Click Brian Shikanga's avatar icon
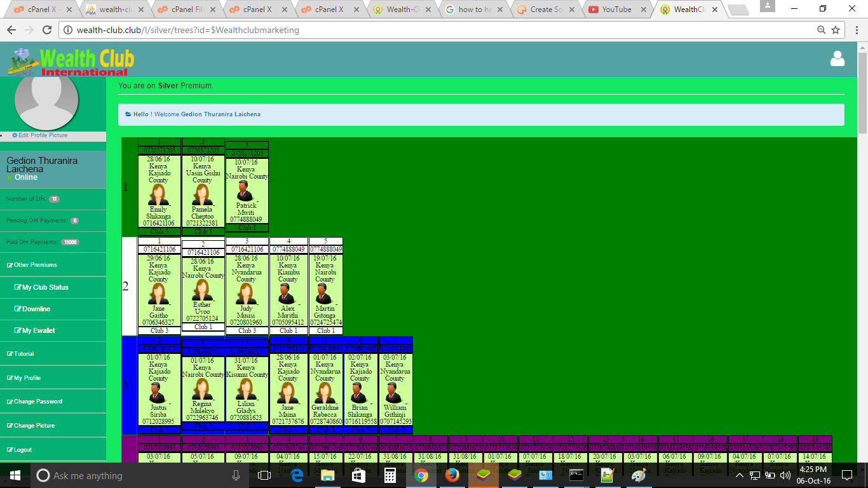The image size is (868, 488). (358, 393)
